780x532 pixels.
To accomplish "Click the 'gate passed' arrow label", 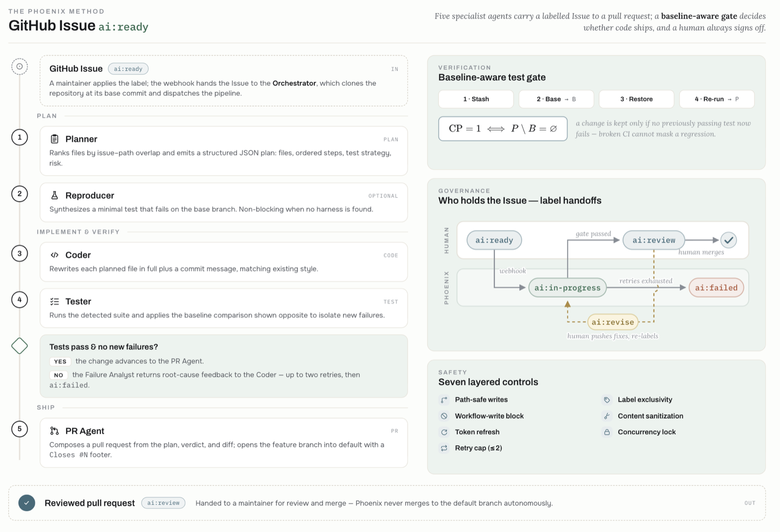I will [593, 234].
